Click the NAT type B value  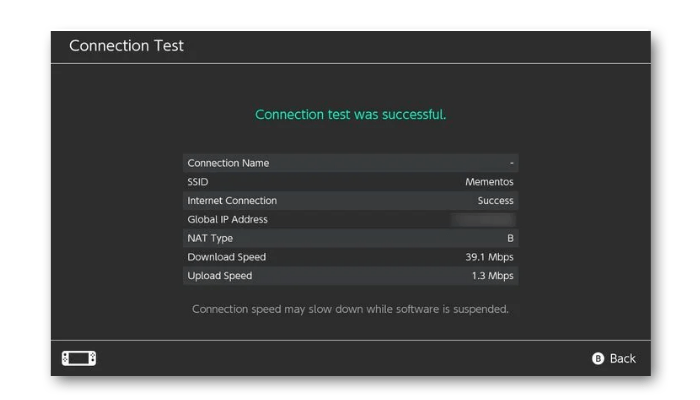pos(510,238)
